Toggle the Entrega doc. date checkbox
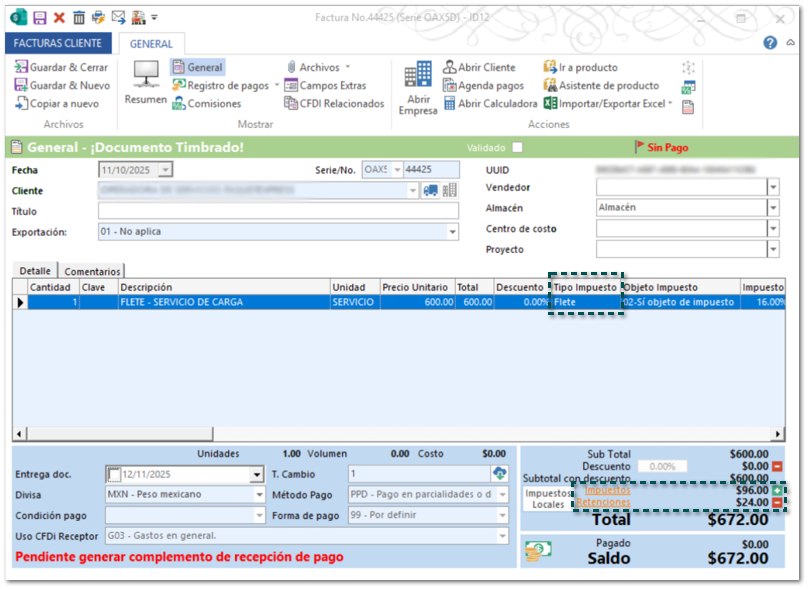 114,474
